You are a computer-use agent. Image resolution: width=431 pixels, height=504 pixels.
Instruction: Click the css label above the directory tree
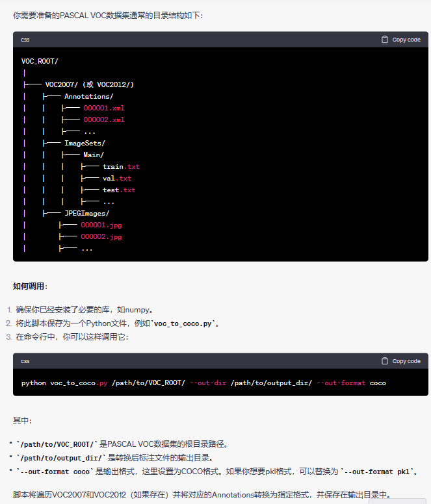[25, 40]
